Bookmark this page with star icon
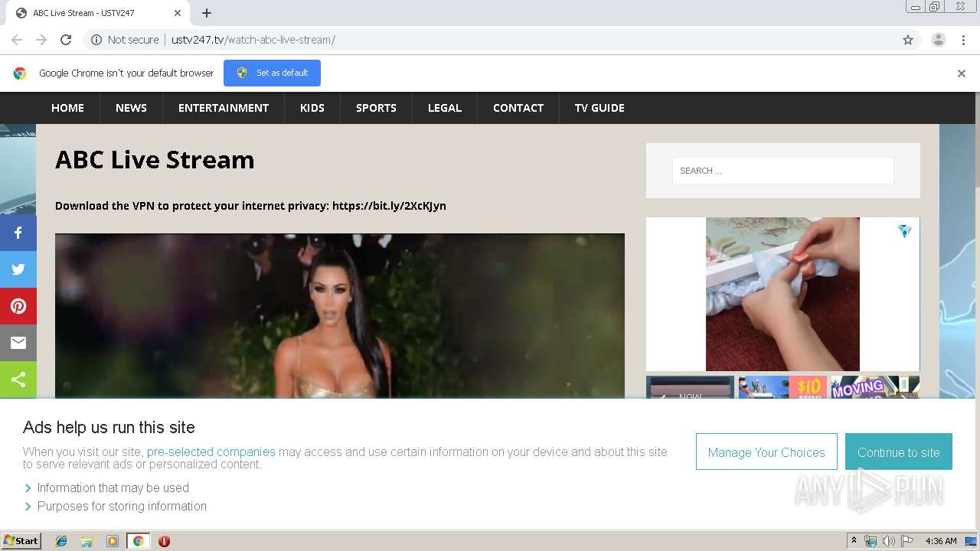 click(908, 40)
